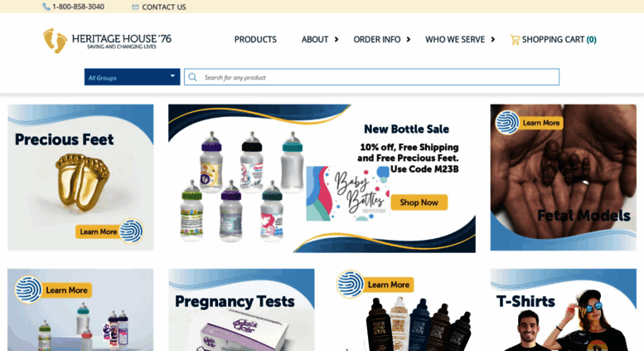Click the golden feet Heritage House logo
This screenshot has height=351, width=644.
tap(55, 41)
